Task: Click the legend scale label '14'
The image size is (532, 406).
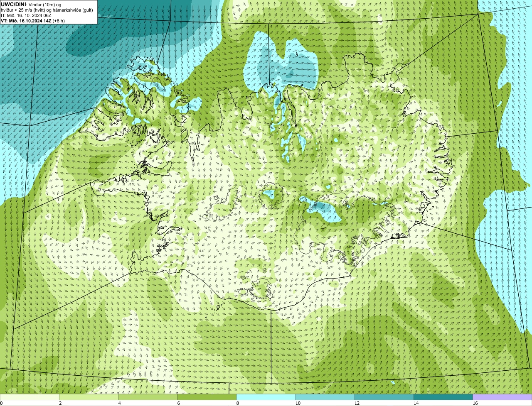Action: click(416, 403)
